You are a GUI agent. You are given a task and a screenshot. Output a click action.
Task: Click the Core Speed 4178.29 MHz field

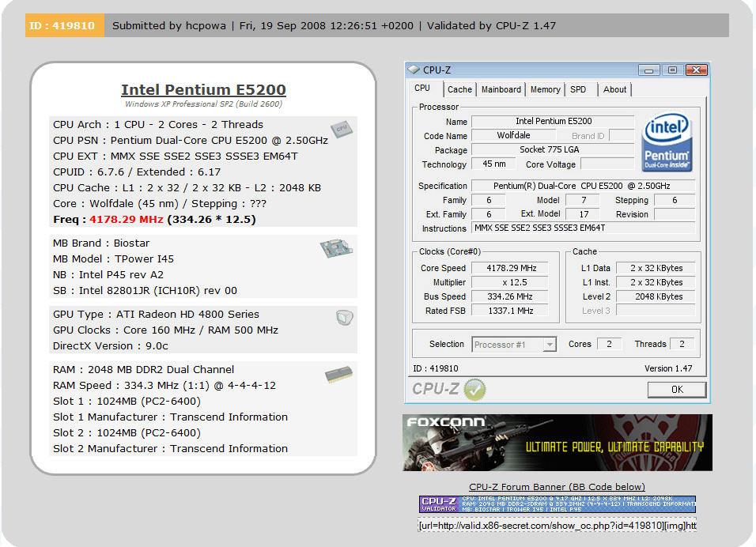(510, 268)
